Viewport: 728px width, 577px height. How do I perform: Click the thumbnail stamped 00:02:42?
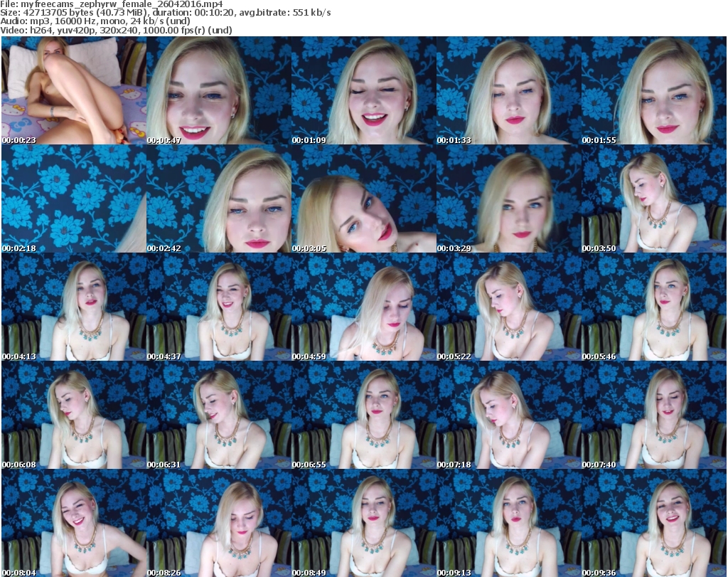tap(219, 198)
